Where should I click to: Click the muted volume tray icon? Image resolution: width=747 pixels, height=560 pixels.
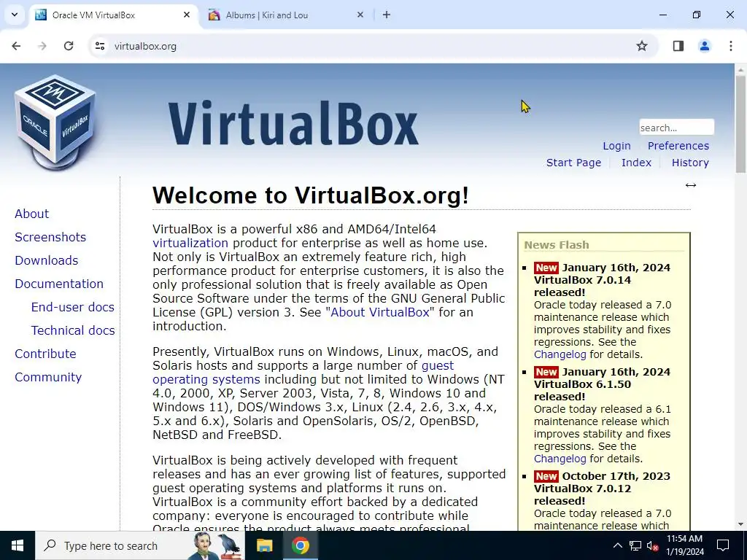(652, 545)
